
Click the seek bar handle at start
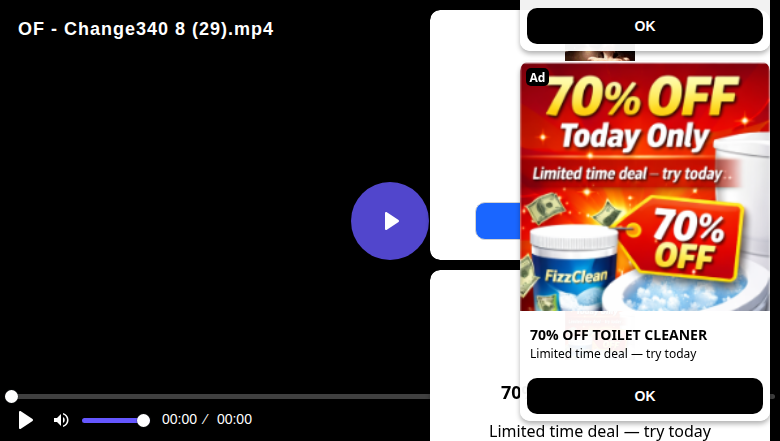pyautogui.click(x=11, y=396)
